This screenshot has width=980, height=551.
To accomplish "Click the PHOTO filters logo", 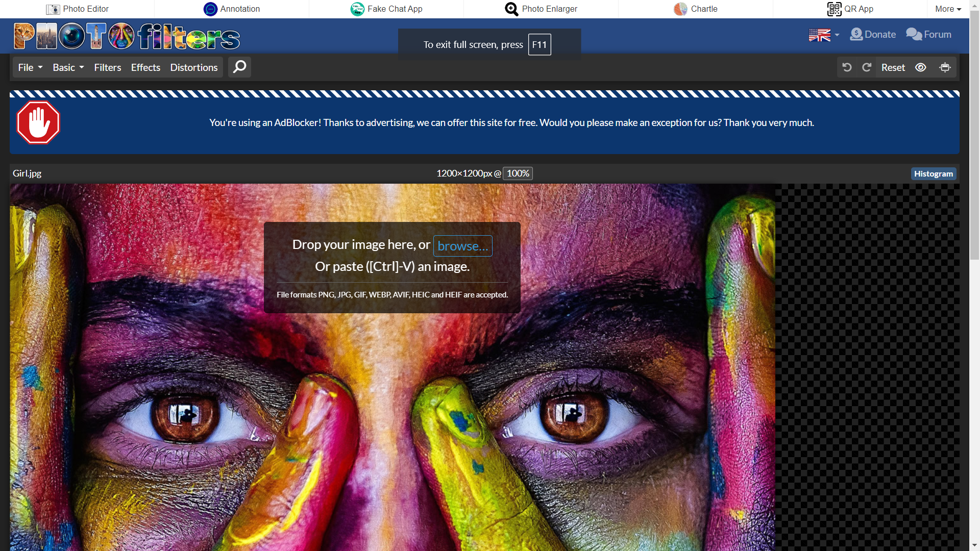I will pos(127,36).
